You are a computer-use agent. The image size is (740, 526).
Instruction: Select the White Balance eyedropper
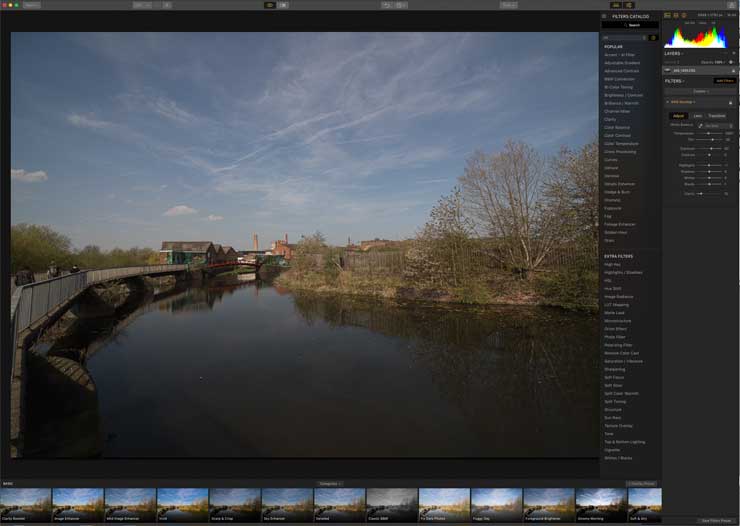(700, 126)
